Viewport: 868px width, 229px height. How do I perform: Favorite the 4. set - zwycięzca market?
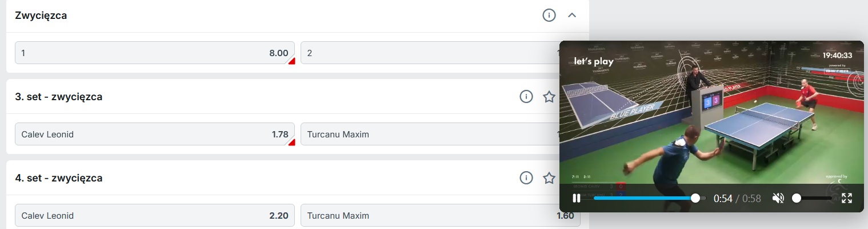pyautogui.click(x=549, y=178)
